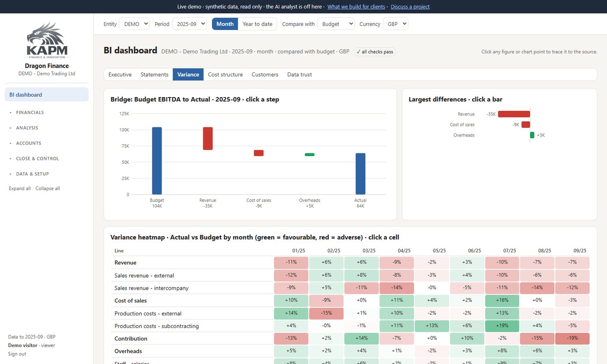Click Cost of sales 07/25 cell +16%

point(502,301)
